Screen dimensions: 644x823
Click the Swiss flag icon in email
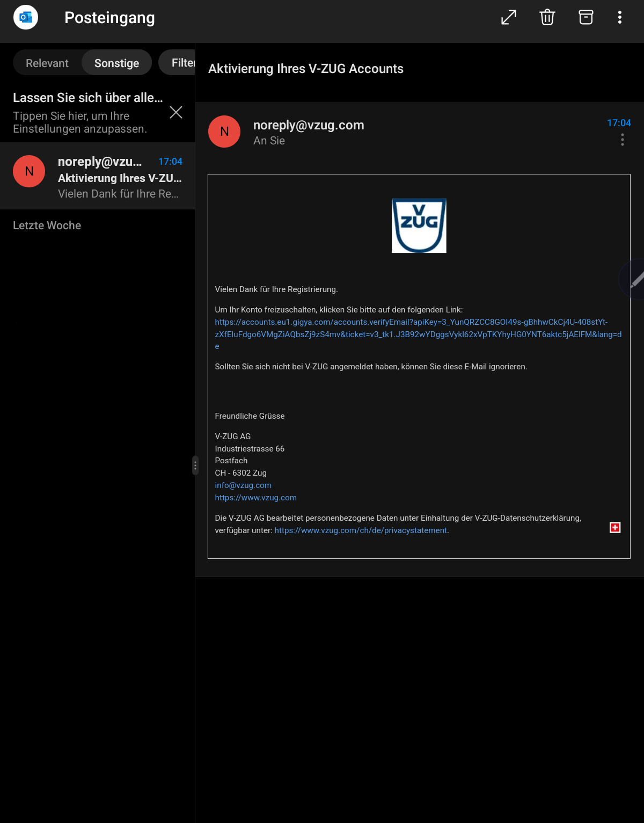[x=615, y=528]
